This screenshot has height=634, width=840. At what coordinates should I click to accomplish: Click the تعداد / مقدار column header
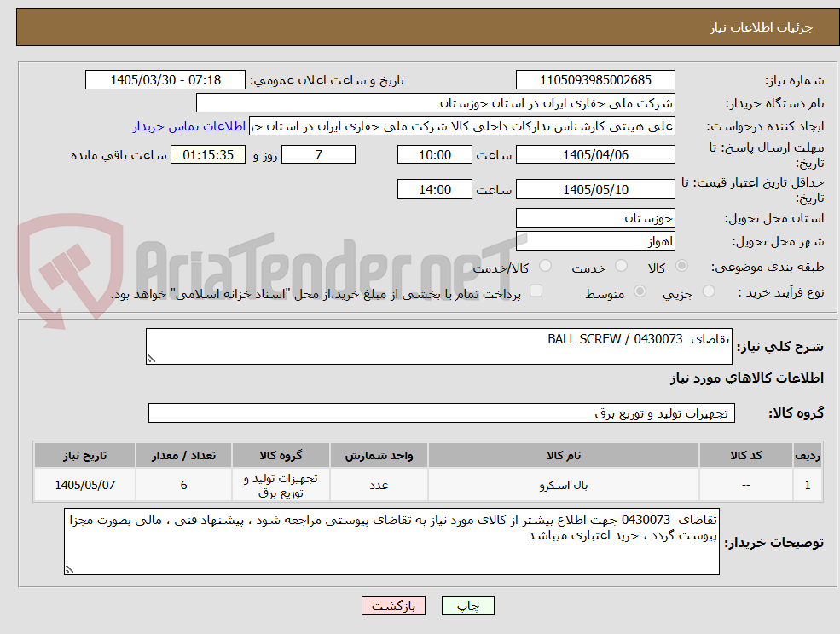pos(183,456)
